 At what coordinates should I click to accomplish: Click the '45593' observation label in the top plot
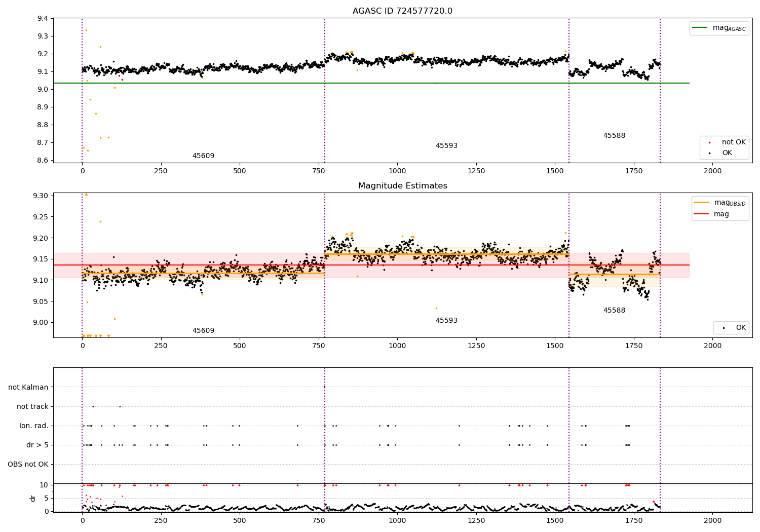coord(446,146)
